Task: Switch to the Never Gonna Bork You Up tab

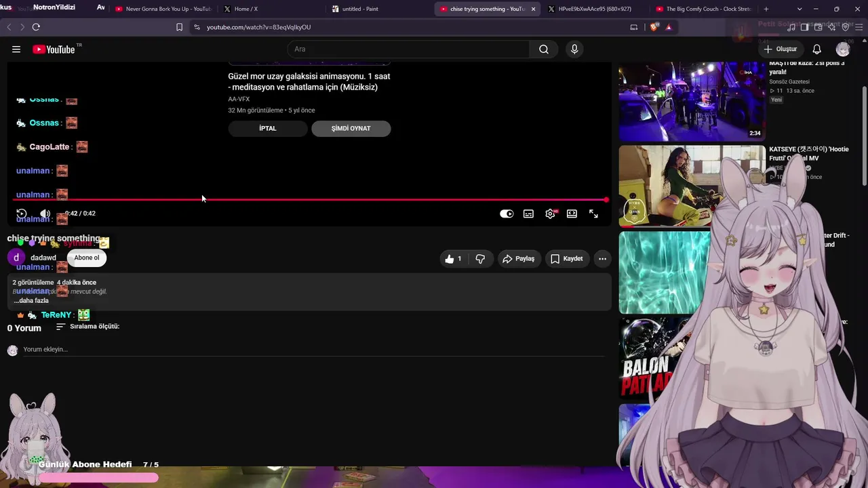Action: click(x=163, y=9)
